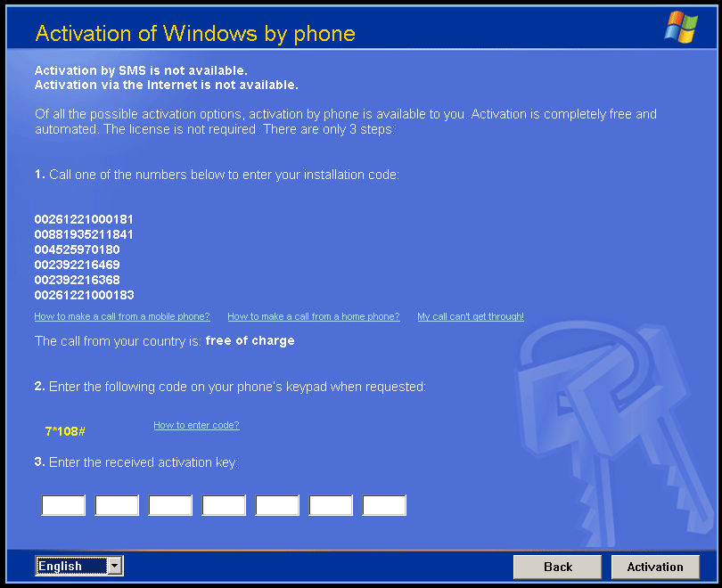Click the fourth activation key field
Screen dimensions: 722x588
click(x=224, y=505)
